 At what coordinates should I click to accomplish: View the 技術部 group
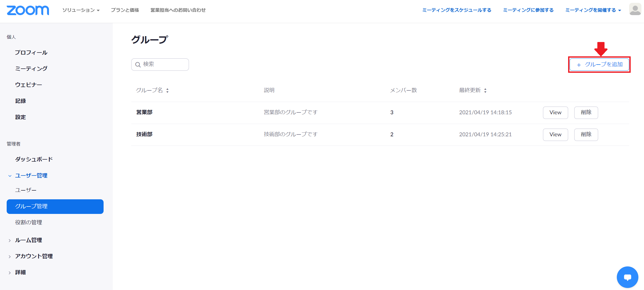[x=555, y=134]
